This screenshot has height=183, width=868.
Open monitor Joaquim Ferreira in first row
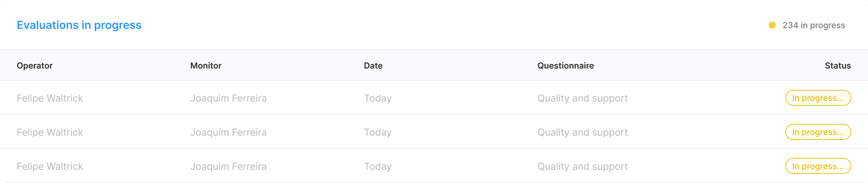coord(228,98)
